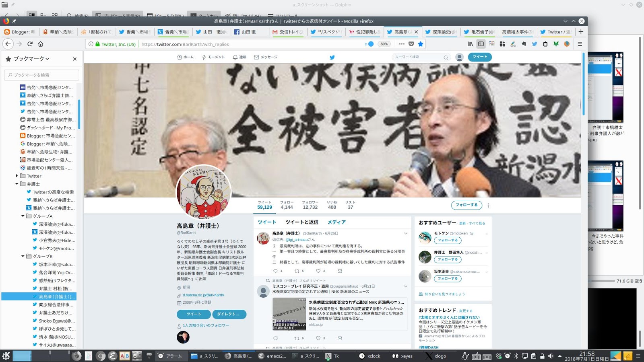This screenshot has height=362, width=644.
Task: Focus the bookmark search field
Action: pyautogui.click(x=41, y=75)
